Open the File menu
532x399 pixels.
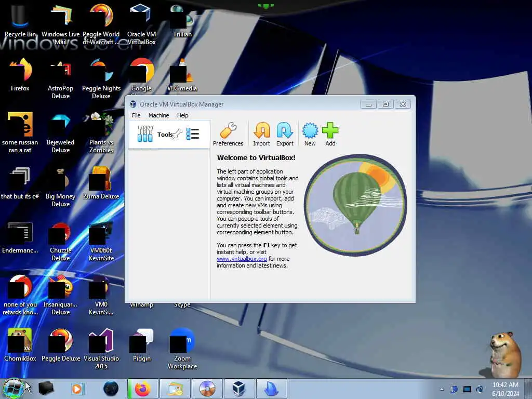pyautogui.click(x=136, y=115)
